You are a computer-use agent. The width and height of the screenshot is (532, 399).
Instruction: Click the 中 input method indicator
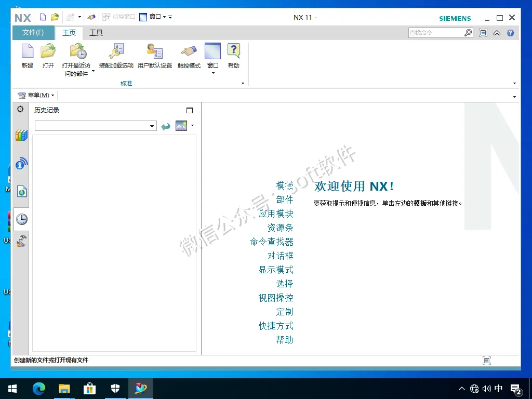tap(498, 389)
